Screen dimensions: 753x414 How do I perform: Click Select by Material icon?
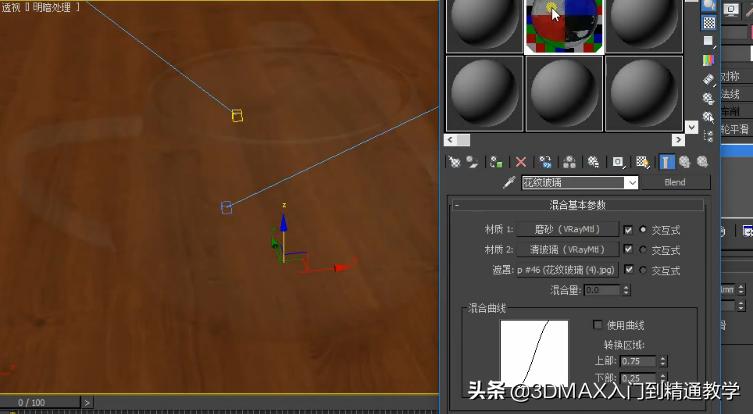[709, 117]
